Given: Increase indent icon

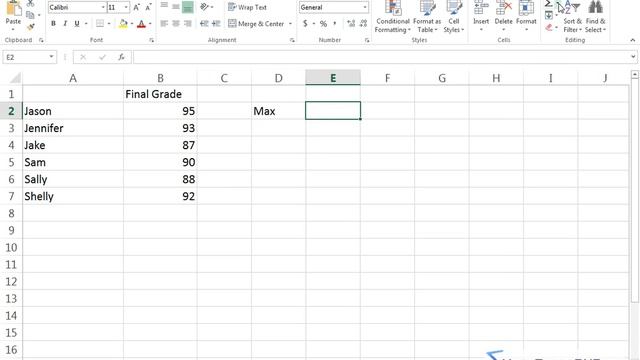Looking at the screenshot, I should coord(216,24).
